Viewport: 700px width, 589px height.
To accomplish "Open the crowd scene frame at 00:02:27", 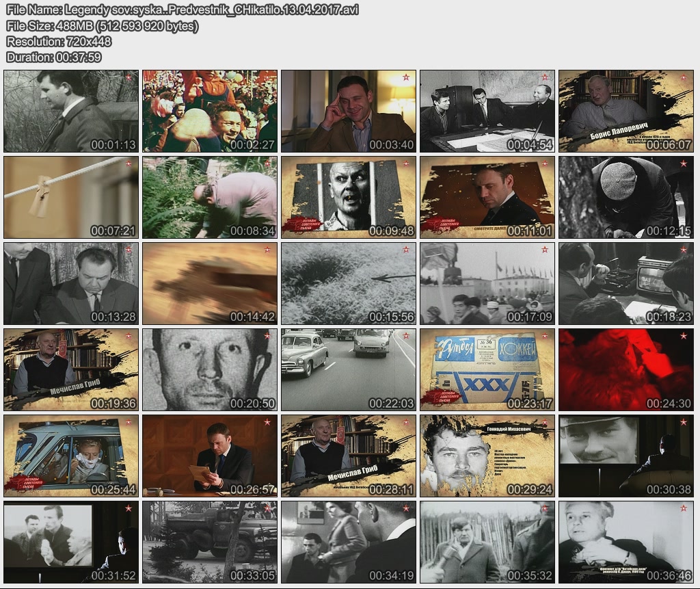I will [x=210, y=111].
